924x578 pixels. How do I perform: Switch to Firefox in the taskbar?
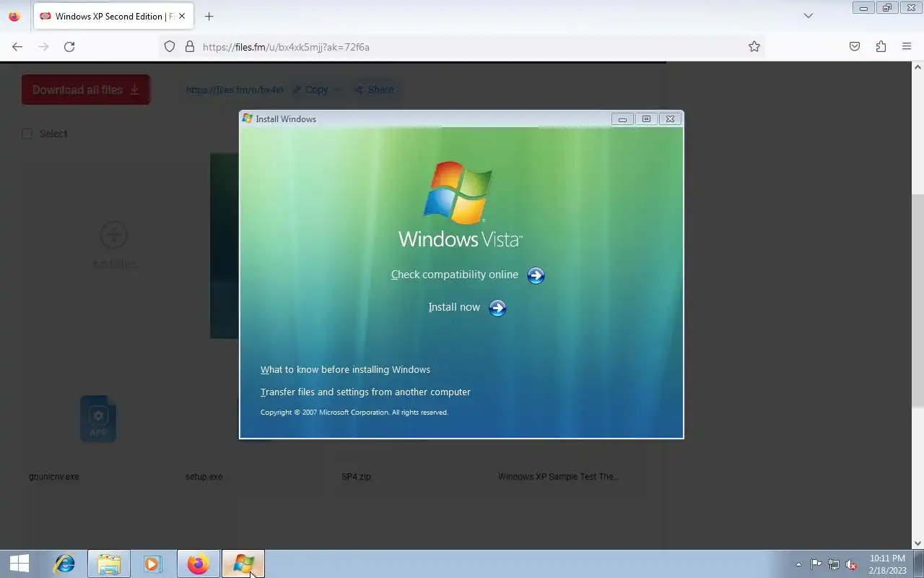point(198,564)
